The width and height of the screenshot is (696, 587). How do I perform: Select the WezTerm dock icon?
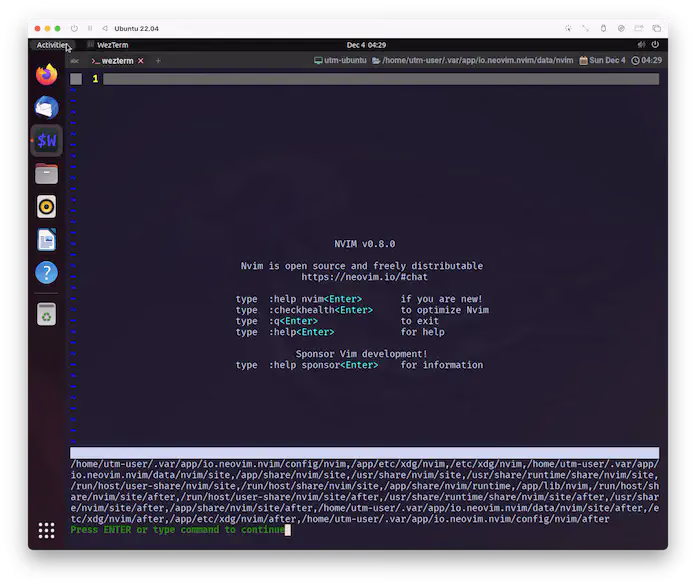pos(47,141)
